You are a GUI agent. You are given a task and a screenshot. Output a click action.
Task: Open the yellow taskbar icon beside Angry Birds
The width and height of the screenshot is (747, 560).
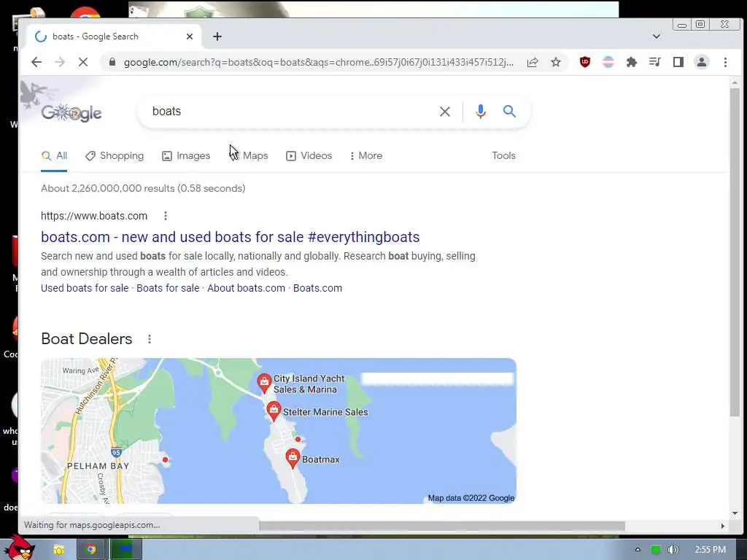click(59, 550)
